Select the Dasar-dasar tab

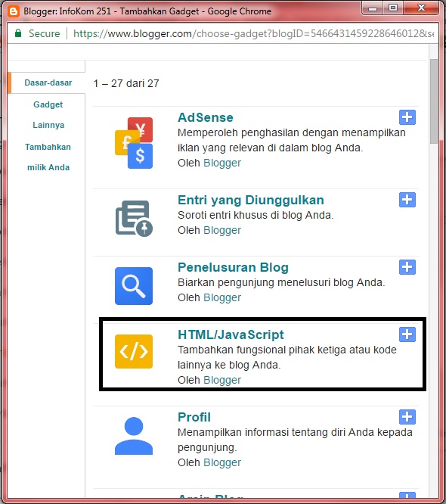tap(48, 82)
